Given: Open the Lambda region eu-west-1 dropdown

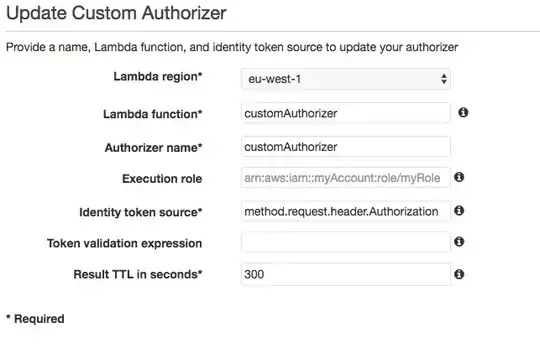Looking at the screenshot, I should point(346,79).
